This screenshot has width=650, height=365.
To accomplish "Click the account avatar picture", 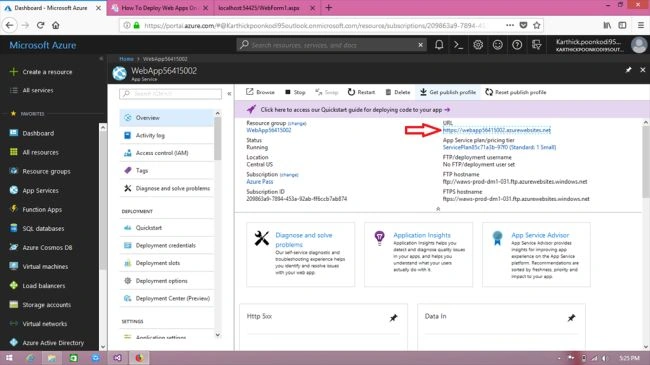I will [x=639, y=45].
